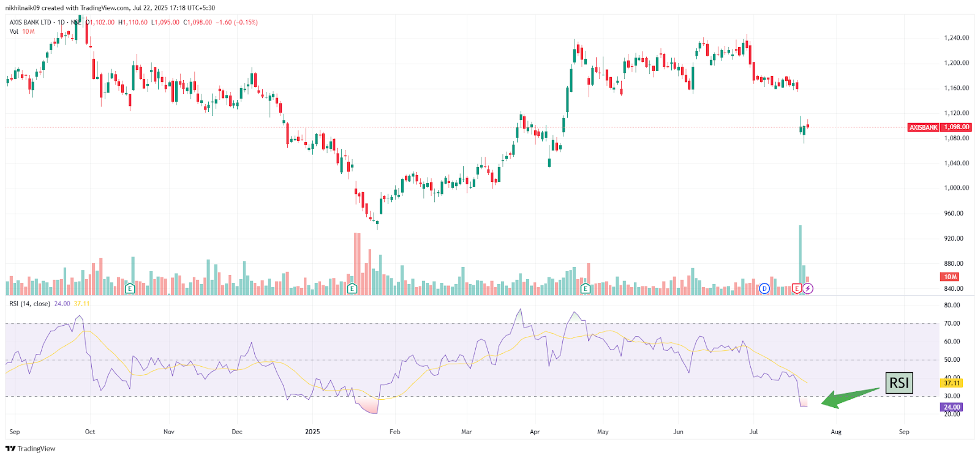
Task: Select the yellow 37.11 RSI axis label
Action: click(951, 383)
